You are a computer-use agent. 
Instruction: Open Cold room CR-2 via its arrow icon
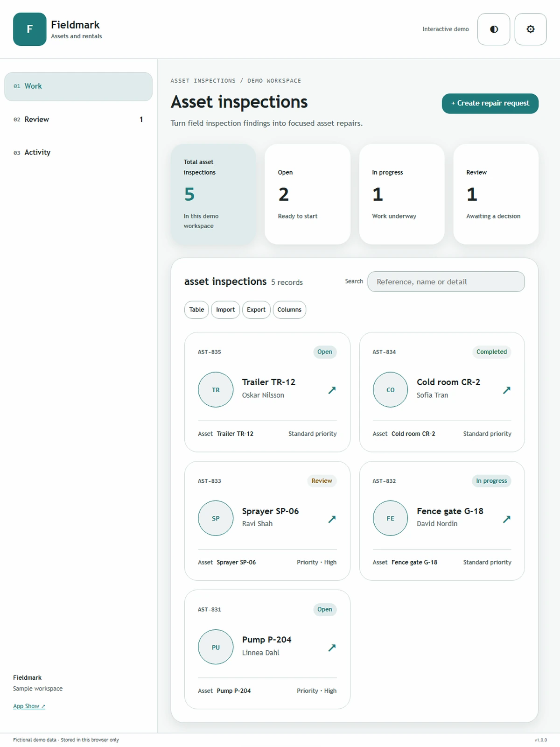[506, 390]
